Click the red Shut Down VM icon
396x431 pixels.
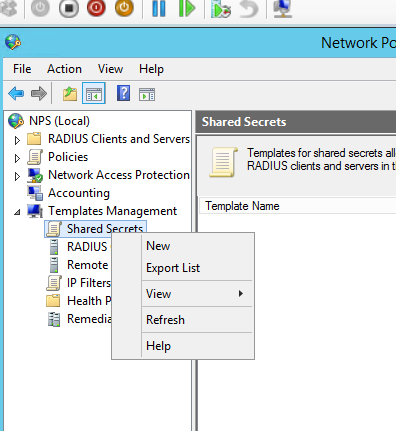coord(96,7)
